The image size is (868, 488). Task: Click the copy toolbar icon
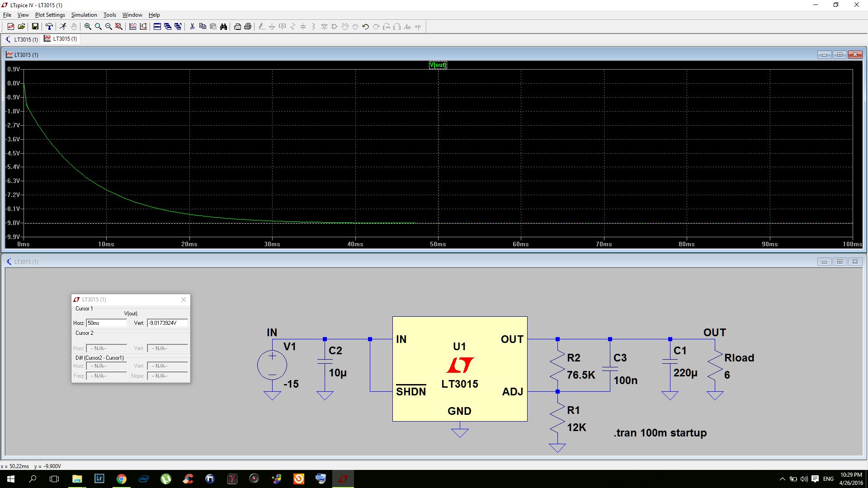click(x=203, y=27)
